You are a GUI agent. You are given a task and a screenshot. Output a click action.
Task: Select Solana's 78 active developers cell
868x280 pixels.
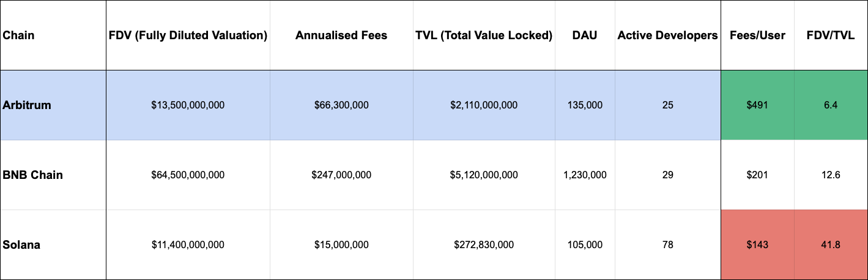pos(667,244)
